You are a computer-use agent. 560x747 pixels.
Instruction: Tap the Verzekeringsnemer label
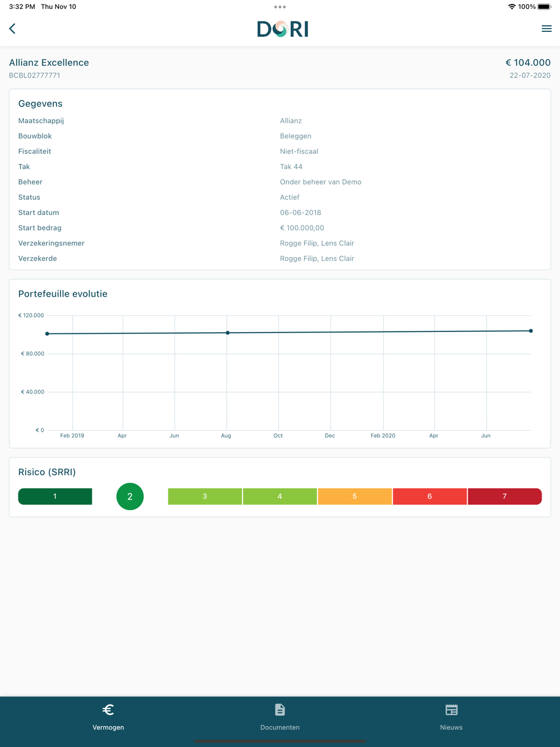point(52,243)
